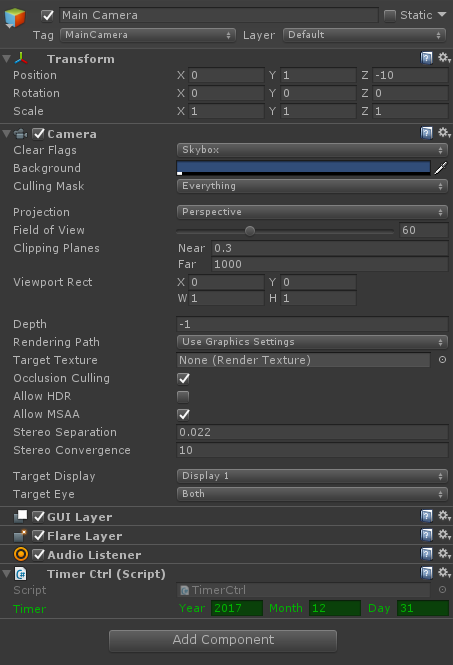The image size is (453, 665).
Task: Enable Allow HDR checkbox
Action: point(183,397)
